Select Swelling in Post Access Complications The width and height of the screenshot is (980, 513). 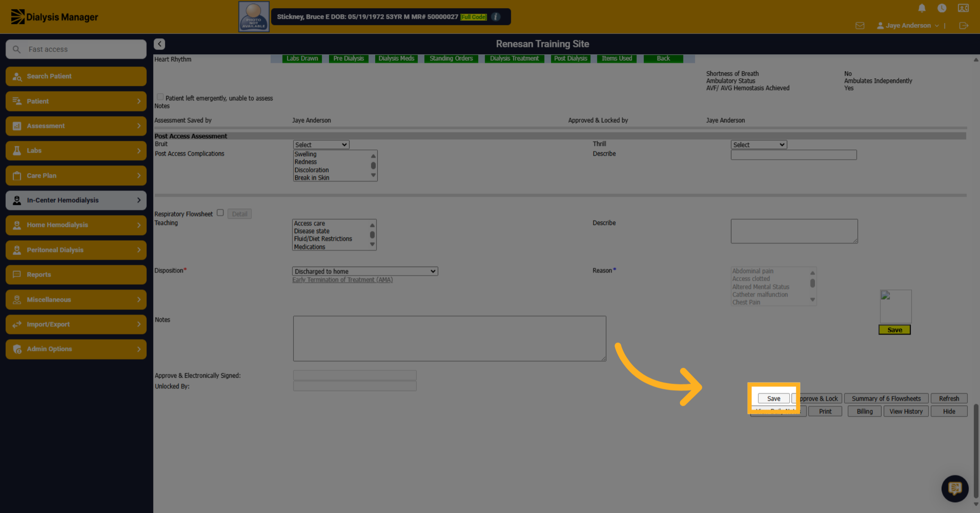click(x=305, y=154)
